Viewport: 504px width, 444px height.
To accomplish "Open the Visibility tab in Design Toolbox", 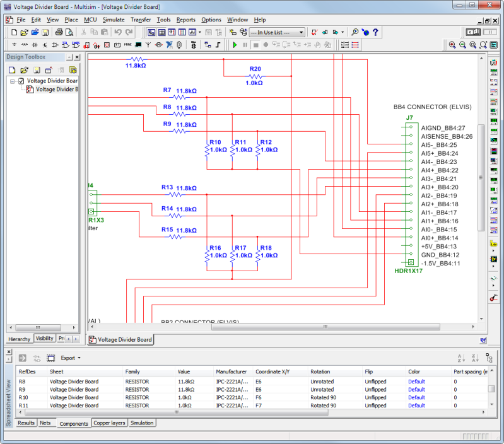I will pos(44,338).
